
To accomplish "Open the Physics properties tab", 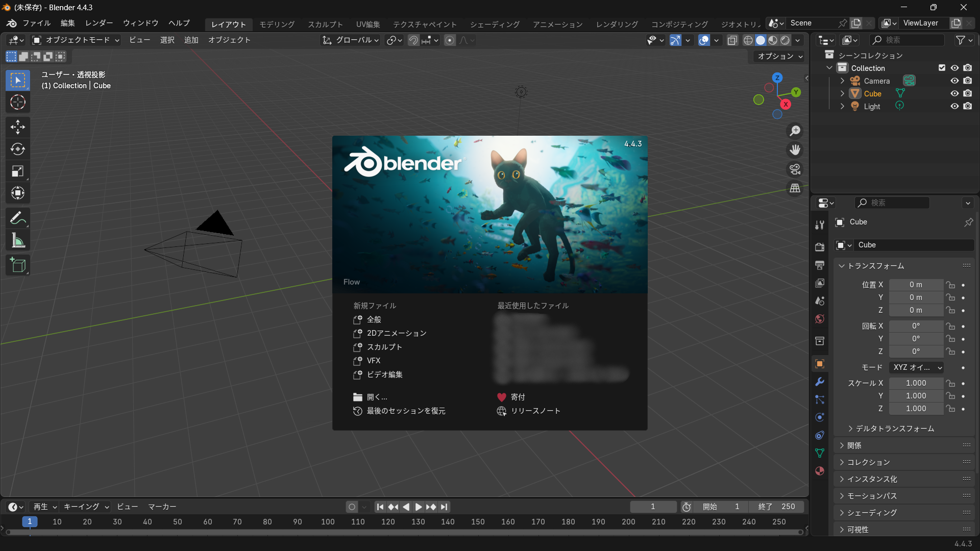I will (820, 417).
